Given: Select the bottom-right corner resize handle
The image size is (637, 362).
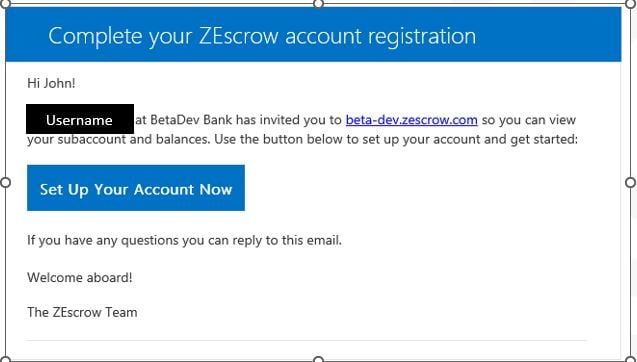Looking at the screenshot, I should pyautogui.click(x=630, y=359).
